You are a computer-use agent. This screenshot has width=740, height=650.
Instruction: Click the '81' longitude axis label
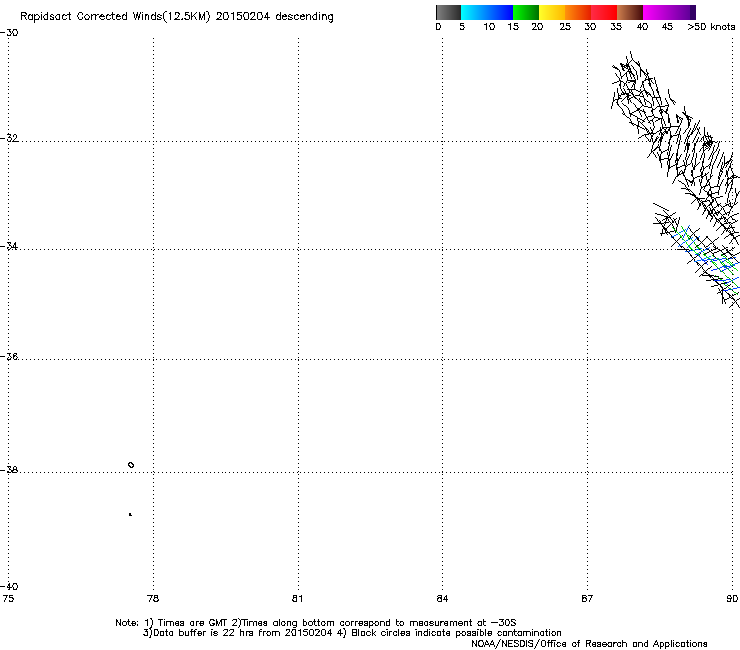[x=297, y=599]
